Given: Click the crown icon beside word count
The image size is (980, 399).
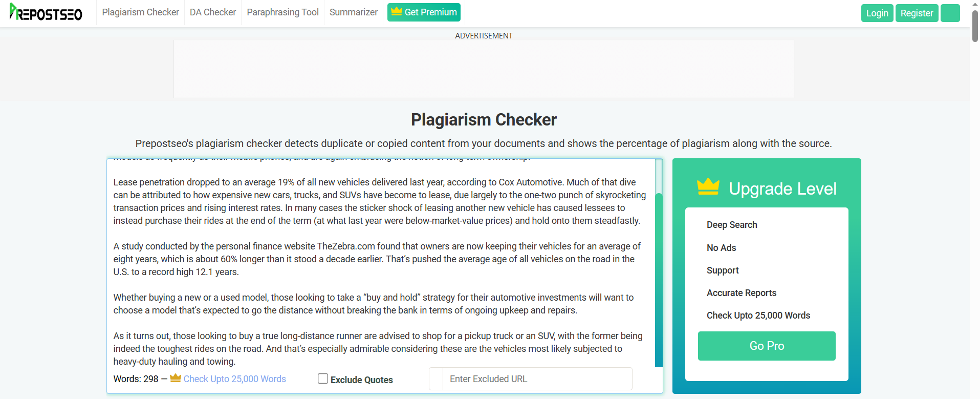Looking at the screenshot, I should coord(176,378).
